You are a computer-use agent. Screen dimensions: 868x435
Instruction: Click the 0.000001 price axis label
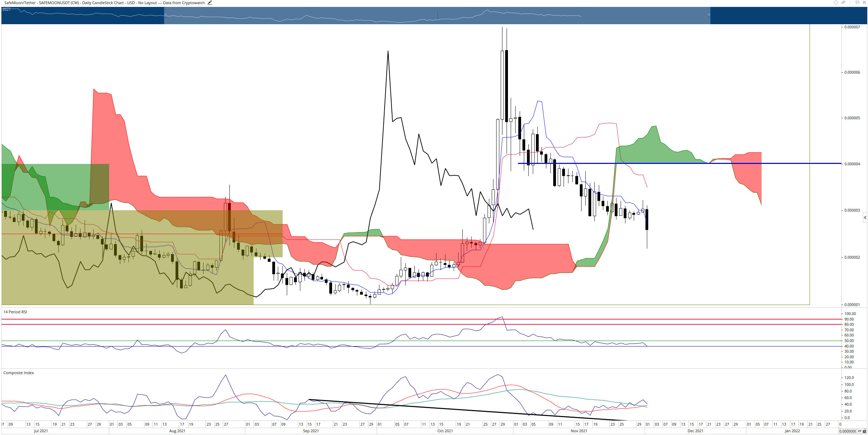click(x=852, y=305)
